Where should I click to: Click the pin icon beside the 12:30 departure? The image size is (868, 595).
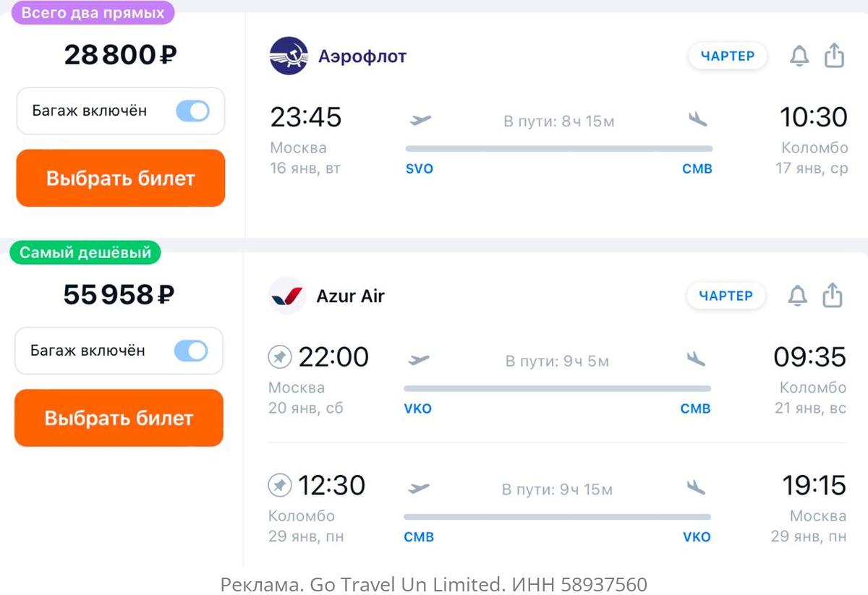(280, 485)
